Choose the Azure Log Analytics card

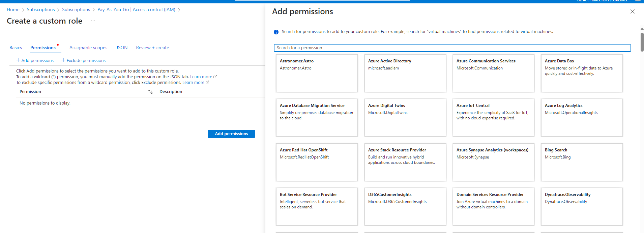point(582,118)
